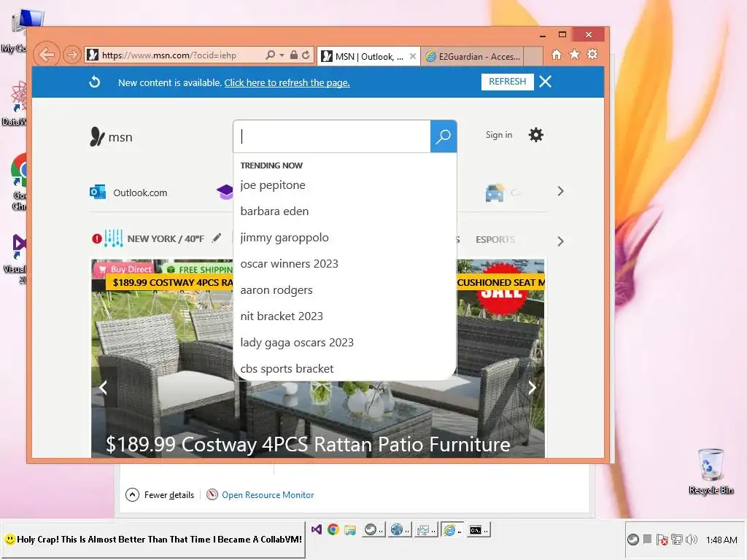Open File Explorer from taskbar
747x560 pixels.
click(350, 529)
